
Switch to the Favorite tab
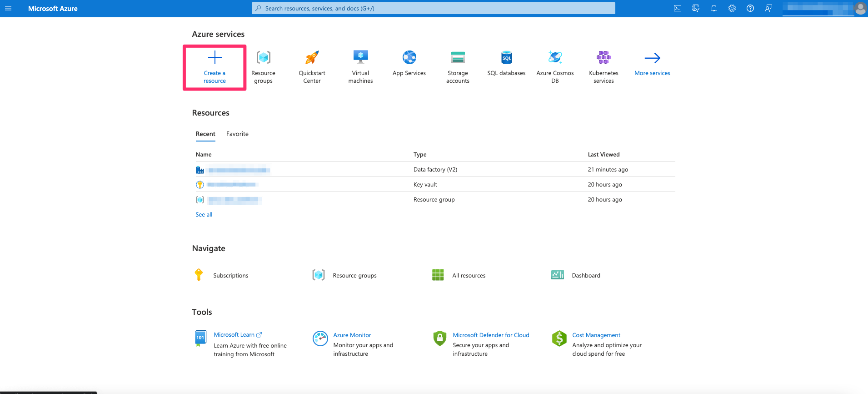click(x=237, y=134)
